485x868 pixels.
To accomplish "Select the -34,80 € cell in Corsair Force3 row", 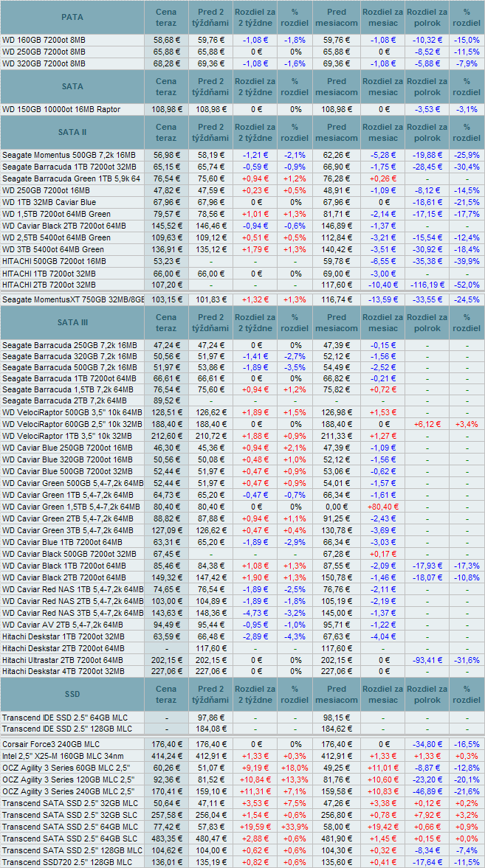I will click(426, 744).
